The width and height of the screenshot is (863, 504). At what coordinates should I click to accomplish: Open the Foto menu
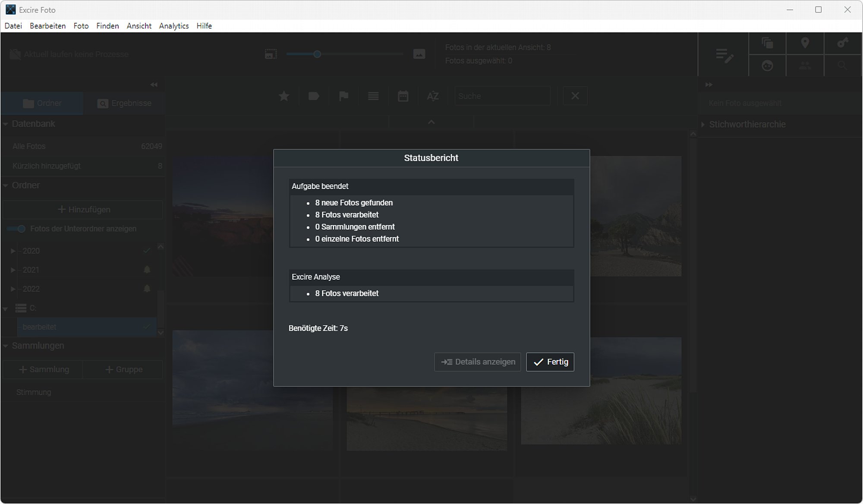81,26
